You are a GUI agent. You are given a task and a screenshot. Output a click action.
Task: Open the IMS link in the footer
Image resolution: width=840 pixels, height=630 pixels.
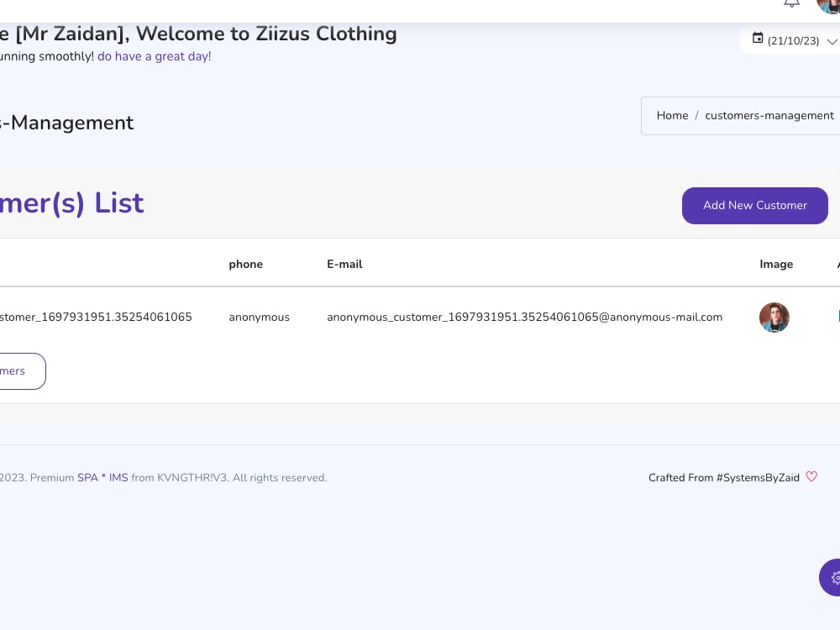(118, 477)
